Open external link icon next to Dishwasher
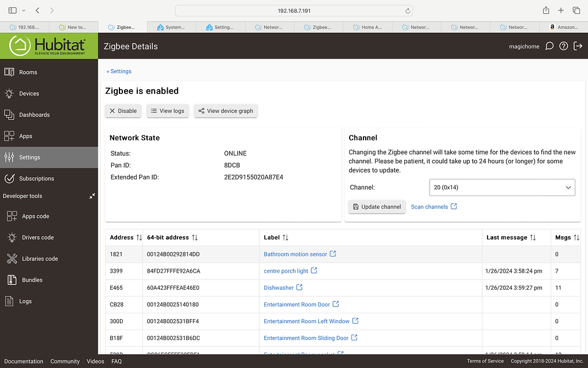588x368 pixels. coord(299,287)
